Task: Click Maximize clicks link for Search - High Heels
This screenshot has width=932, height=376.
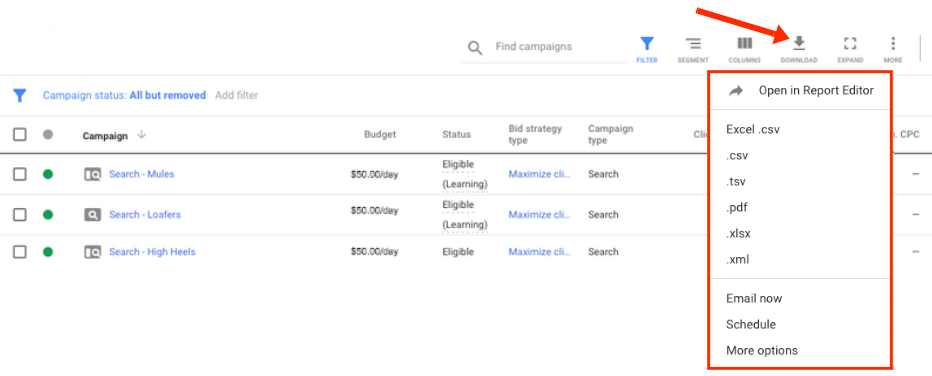Action: 539,252
